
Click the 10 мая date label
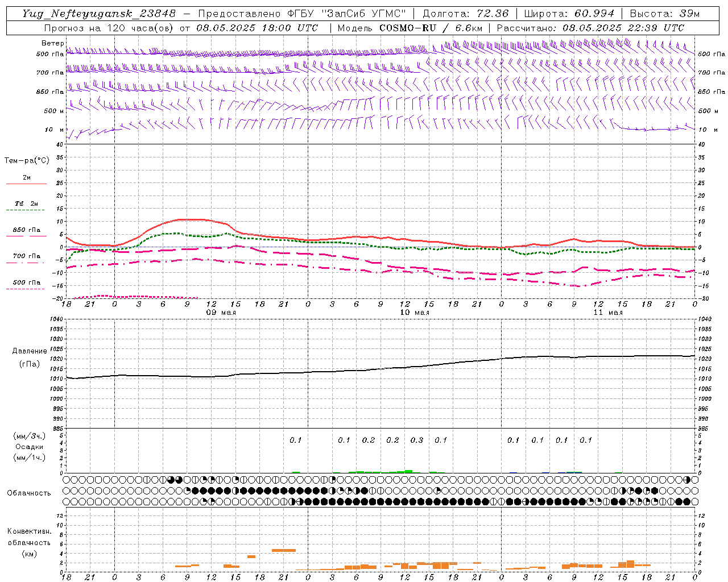point(415,313)
